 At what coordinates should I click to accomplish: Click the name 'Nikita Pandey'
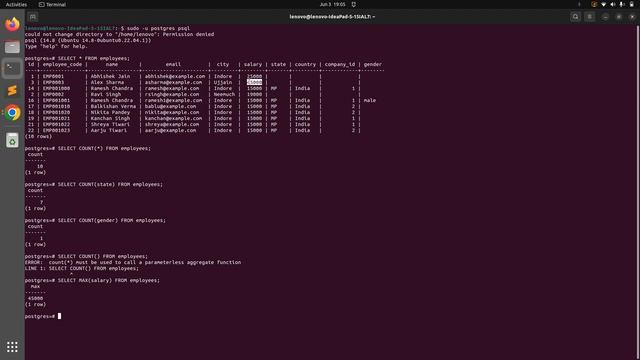tap(110, 112)
